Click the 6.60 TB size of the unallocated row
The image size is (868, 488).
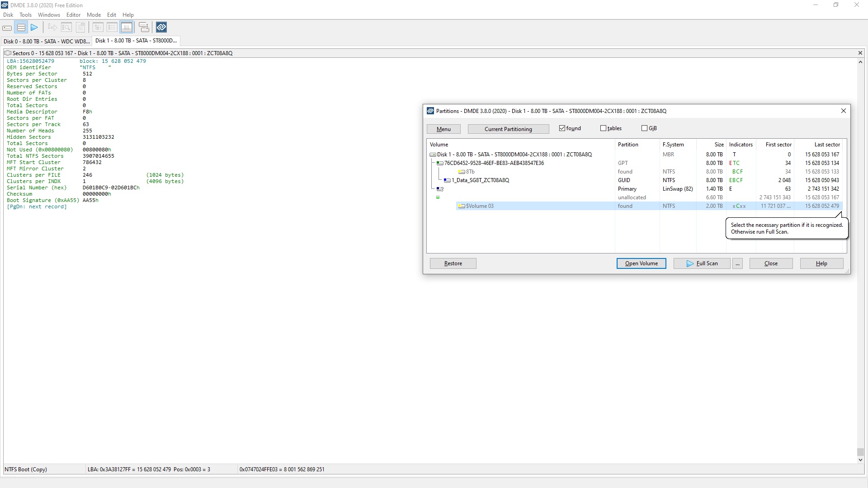tap(714, 197)
